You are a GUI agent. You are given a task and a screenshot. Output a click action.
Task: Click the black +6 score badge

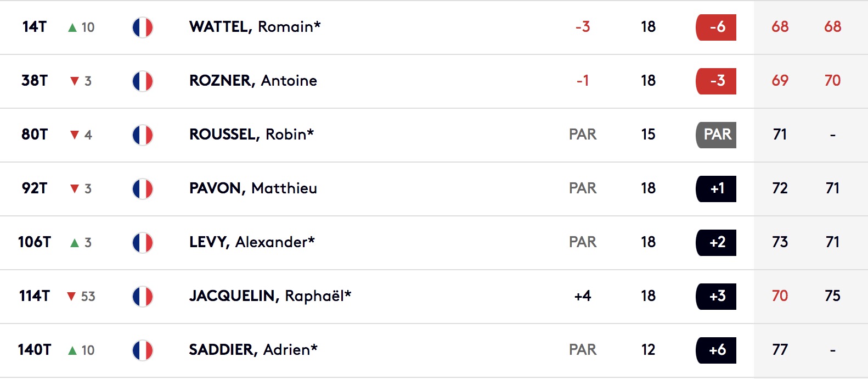716,350
